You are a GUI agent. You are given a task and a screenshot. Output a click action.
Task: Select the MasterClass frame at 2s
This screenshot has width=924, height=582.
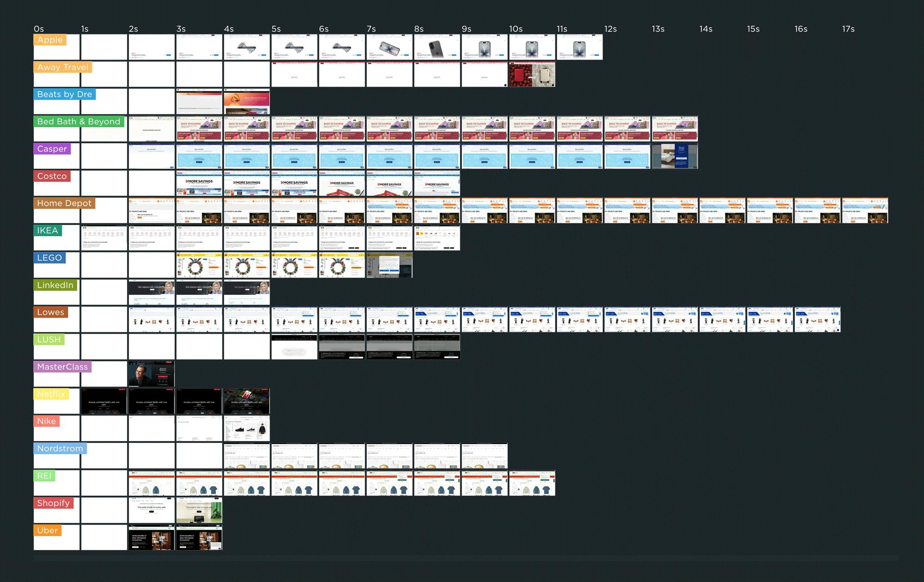click(152, 374)
